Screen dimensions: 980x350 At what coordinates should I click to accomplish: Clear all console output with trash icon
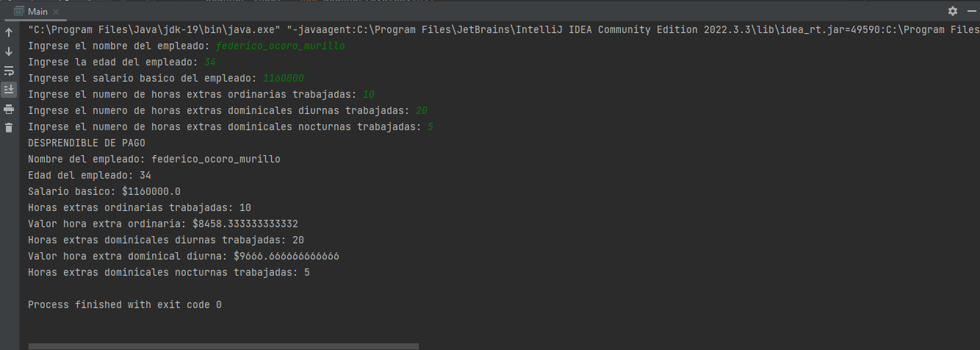9,128
